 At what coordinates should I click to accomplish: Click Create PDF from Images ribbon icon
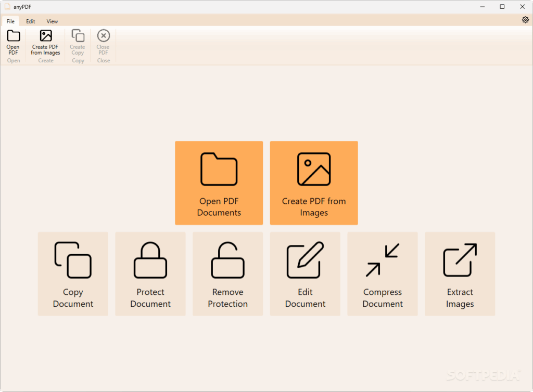[x=46, y=36]
